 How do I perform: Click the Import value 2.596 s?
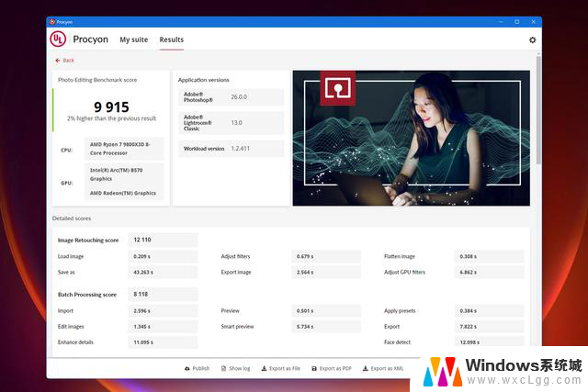pyautogui.click(x=163, y=311)
